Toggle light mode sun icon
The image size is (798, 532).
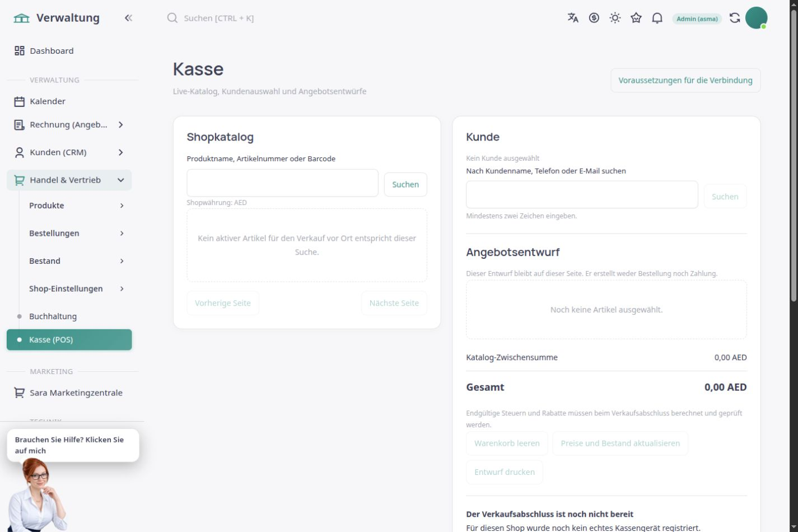point(615,18)
